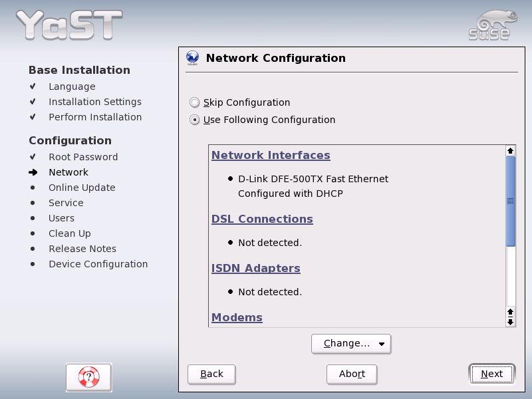The width and height of the screenshot is (532, 399).
Task: Open the DSL Connections link
Action: pyautogui.click(x=262, y=219)
